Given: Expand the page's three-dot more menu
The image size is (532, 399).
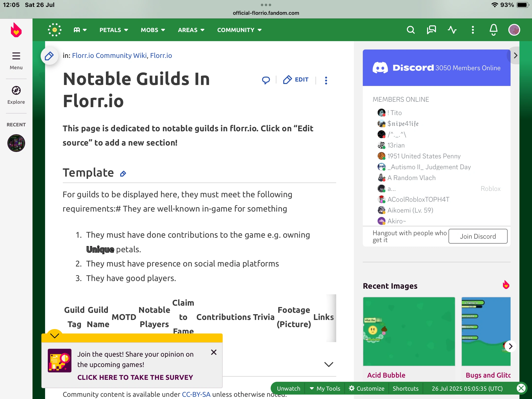Looking at the screenshot, I should pos(326,80).
